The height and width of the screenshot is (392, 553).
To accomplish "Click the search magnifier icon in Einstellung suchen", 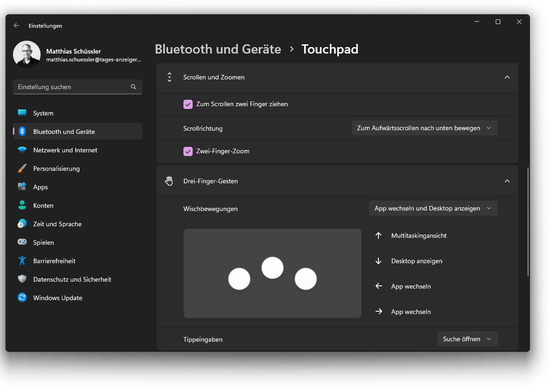I will 134,87.
